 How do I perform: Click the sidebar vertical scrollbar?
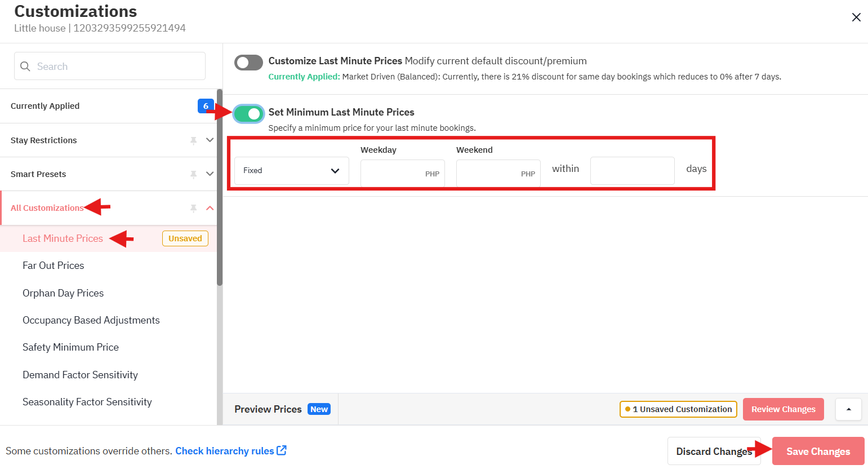click(220, 187)
